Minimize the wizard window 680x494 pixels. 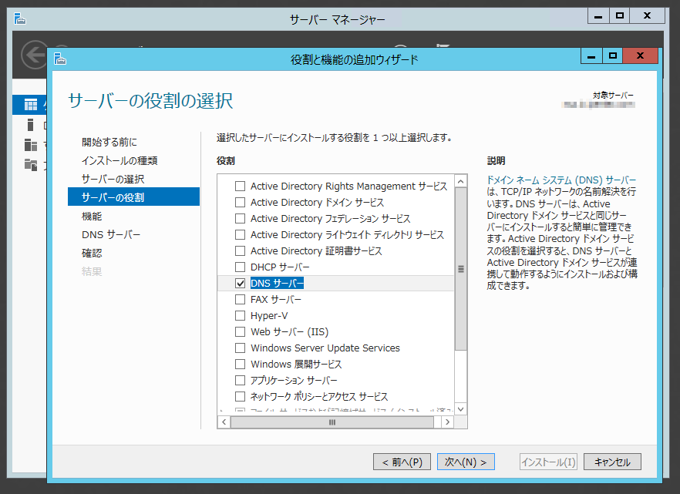(591, 56)
